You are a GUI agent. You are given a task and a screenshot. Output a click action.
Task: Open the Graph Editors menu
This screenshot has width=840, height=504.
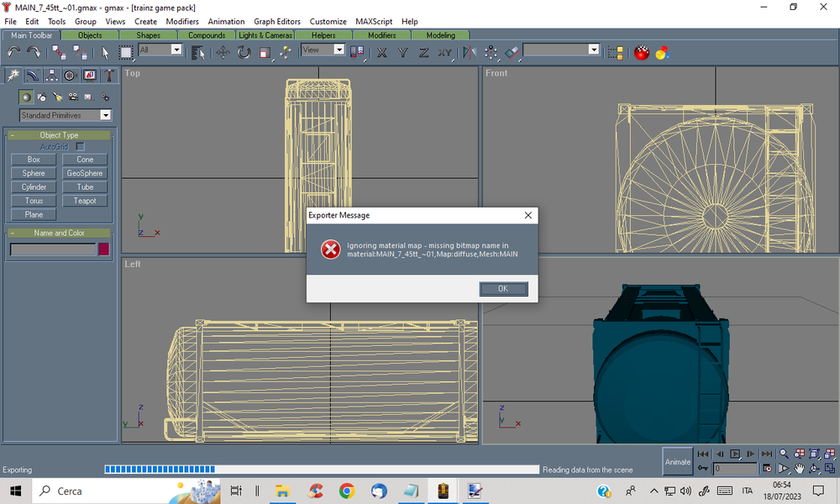pyautogui.click(x=277, y=22)
